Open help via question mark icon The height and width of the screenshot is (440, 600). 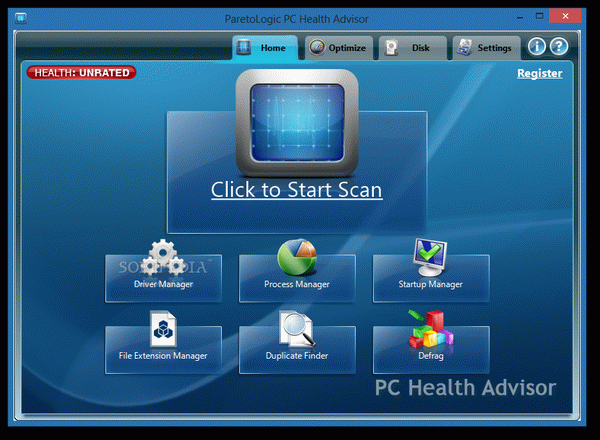[559, 47]
